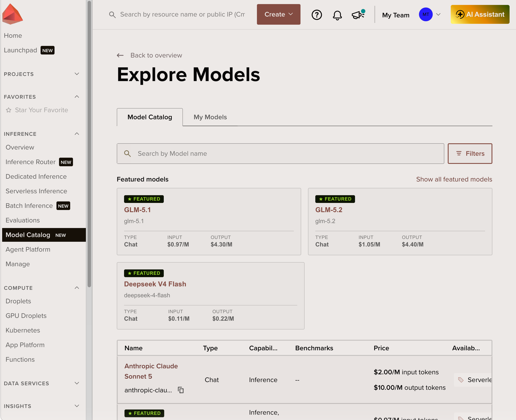The image size is (516, 420).
Task: Collapse the Inference section
Action: [x=77, y=134]
